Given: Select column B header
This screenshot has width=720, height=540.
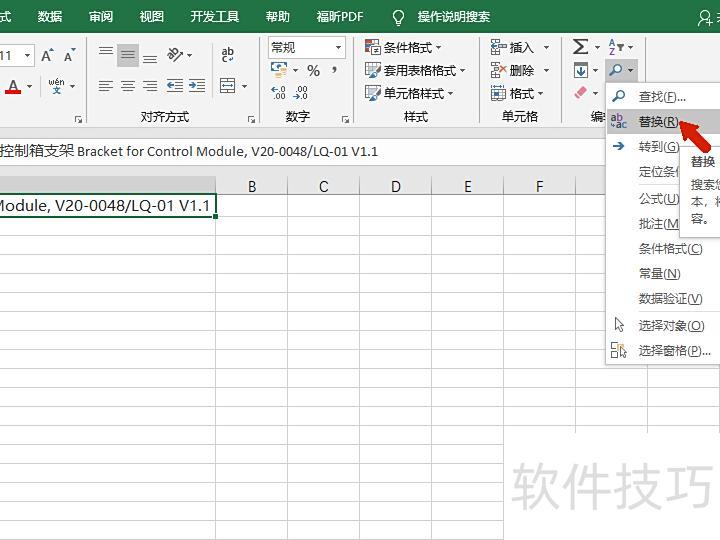Looking at the screenshot, I should pos(252,186).
